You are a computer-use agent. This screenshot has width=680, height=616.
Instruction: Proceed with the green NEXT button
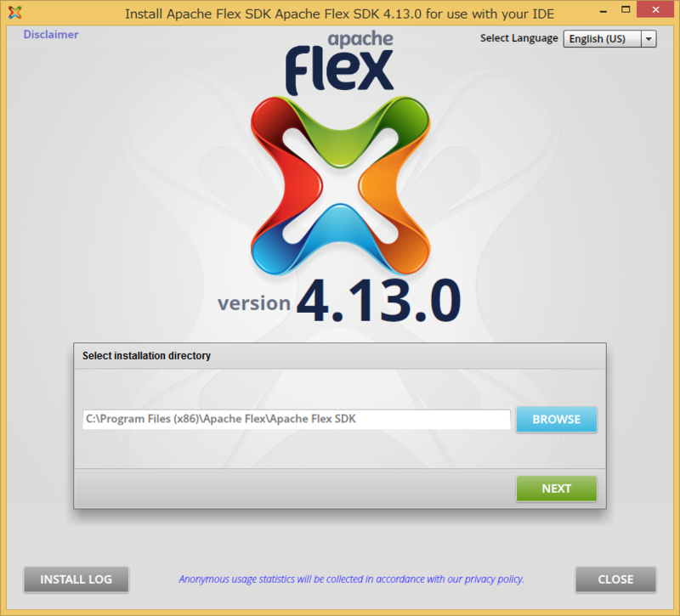[x=557, y=489]
